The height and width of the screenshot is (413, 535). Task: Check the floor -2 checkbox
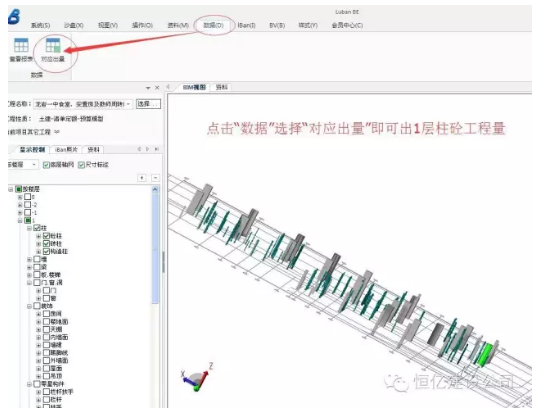pyautogui.click(x=28, y=205)
